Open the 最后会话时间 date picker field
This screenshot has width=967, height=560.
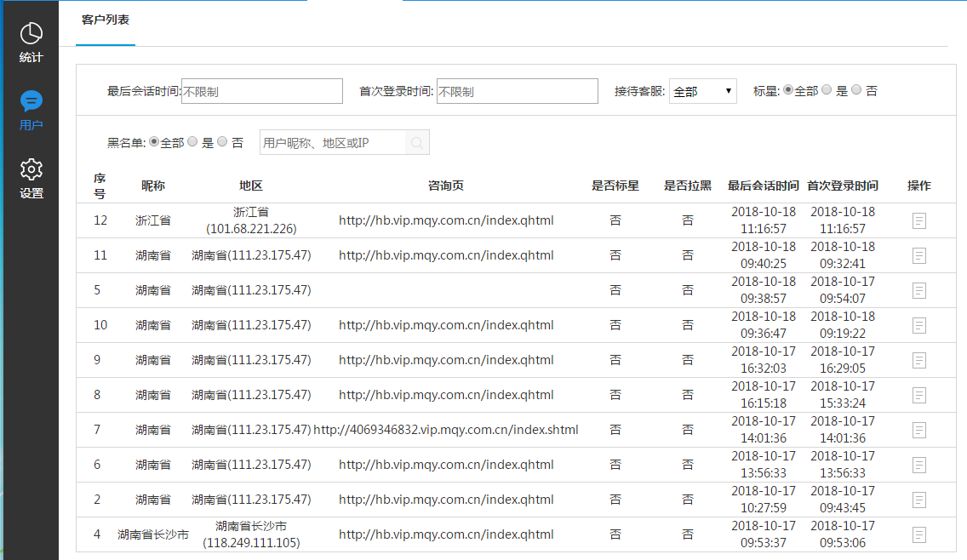262,91
